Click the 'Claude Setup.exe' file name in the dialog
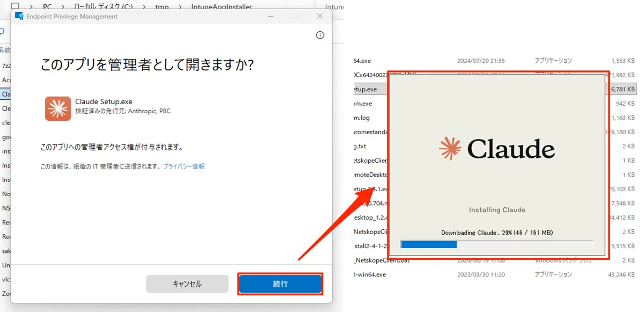The image size is (644, 312). [x=104, y=101]
